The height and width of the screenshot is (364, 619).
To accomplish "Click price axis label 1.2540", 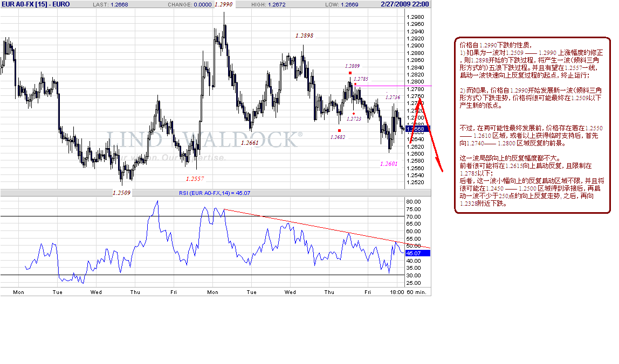I will click(x=415, y=176).
